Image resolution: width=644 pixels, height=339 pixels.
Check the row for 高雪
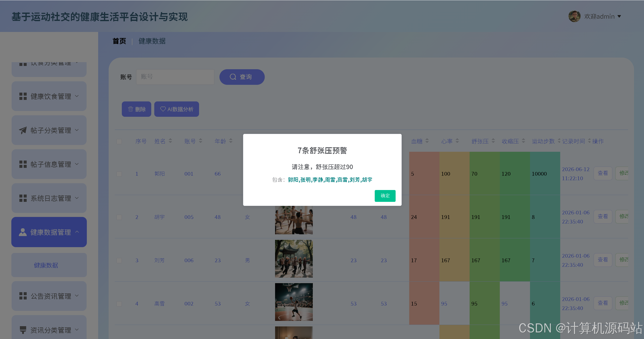[x=119, y=304]
